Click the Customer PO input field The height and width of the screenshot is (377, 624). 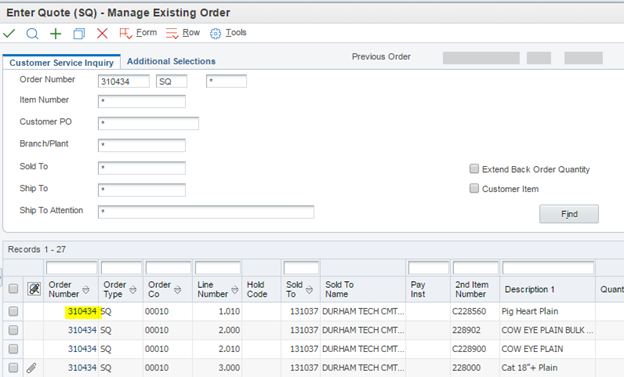click(x=148, y=123)
